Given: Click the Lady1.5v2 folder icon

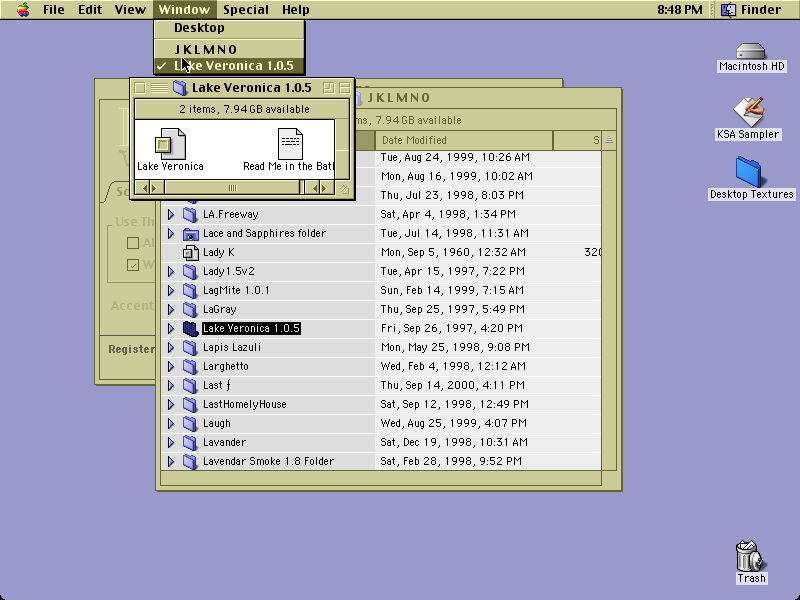Looking at the screenshot, I should [190, 271].
